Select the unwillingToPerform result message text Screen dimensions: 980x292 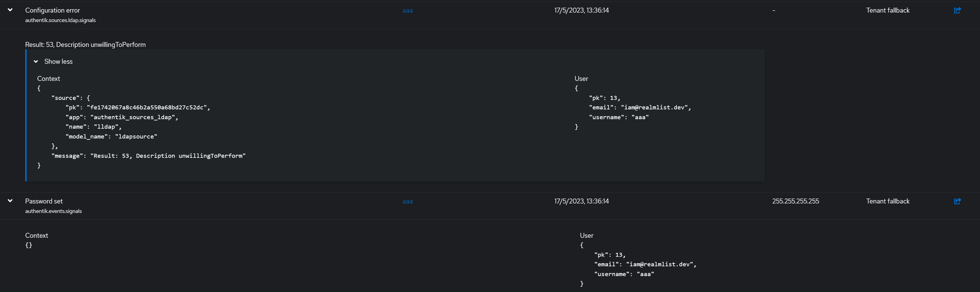(85, 44)
